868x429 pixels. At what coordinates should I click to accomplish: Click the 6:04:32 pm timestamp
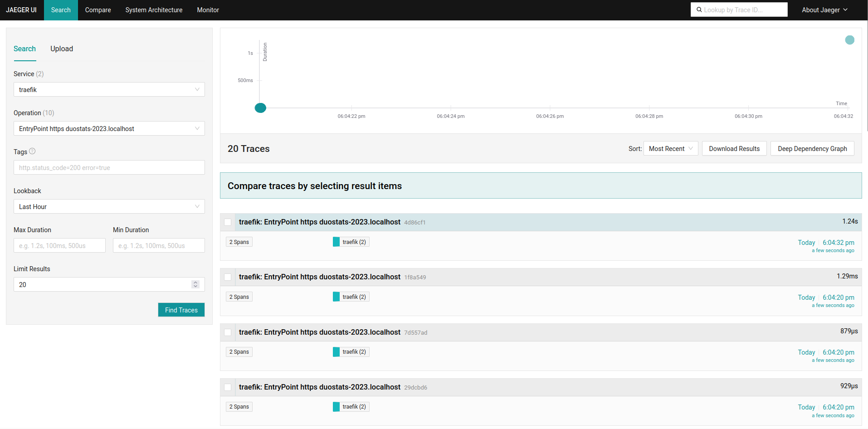click(x=839, y=243)
